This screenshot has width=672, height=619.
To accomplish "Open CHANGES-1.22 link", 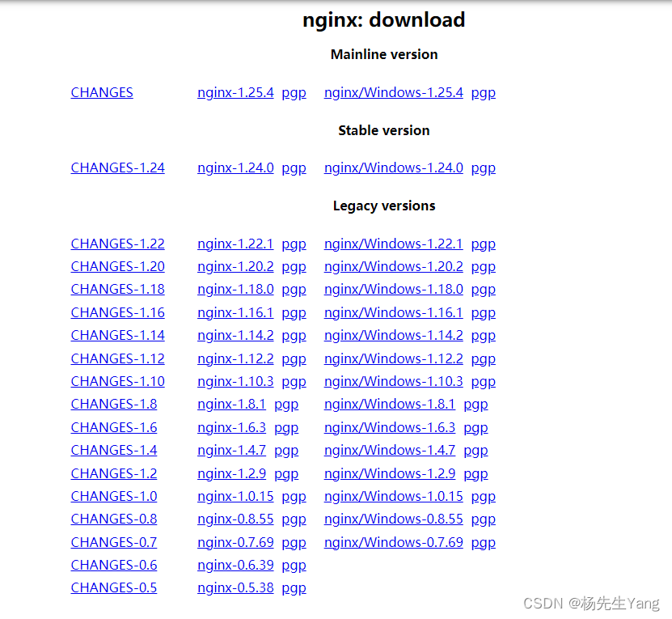I will [118, 244].
